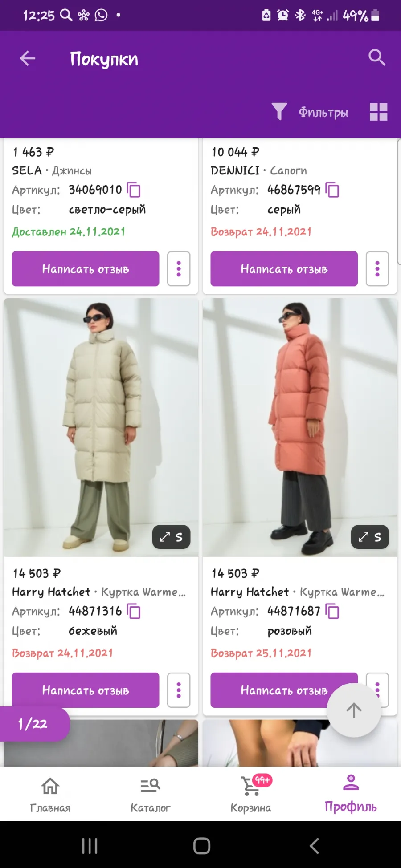The image size is (401, 868).
Task: Expand the pink jacket photo size badge
Action: pos(370,537)
